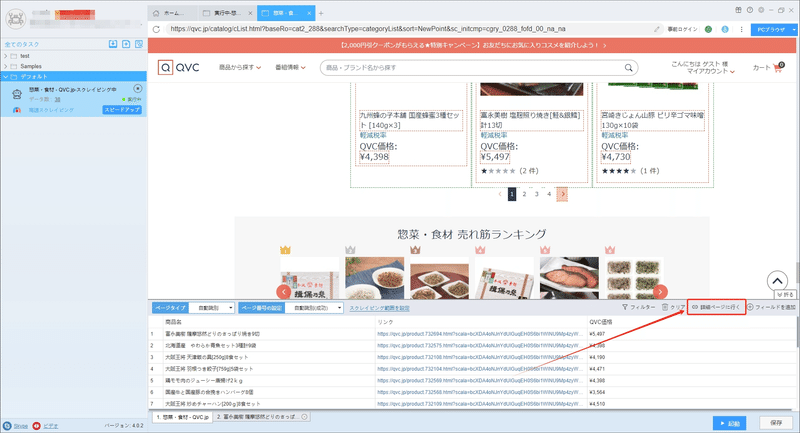Go to pagination page 2
The height and width of the screenshot is (433, 800).
pyautogui.click(x=524, y=194)
